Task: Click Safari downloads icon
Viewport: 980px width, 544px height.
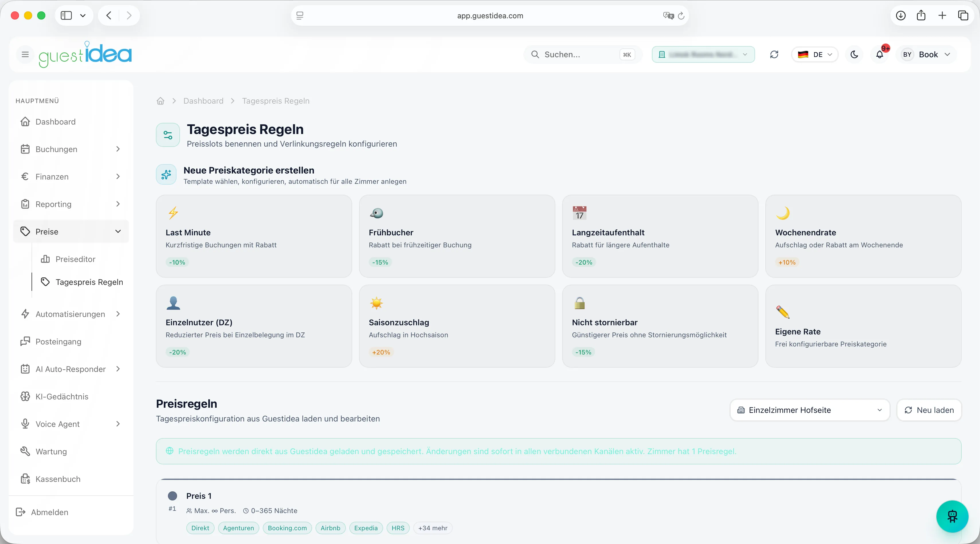Action: point(901,15)
